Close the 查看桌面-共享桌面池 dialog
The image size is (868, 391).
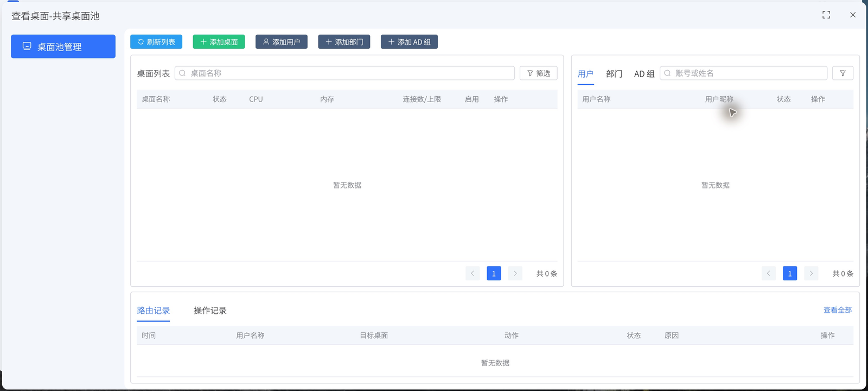click(x=853, y=15)
